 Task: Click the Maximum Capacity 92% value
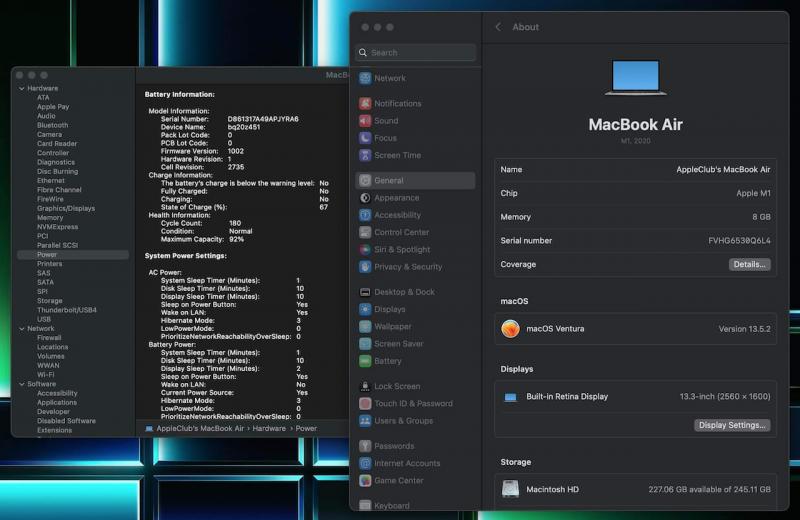[236, 239]
